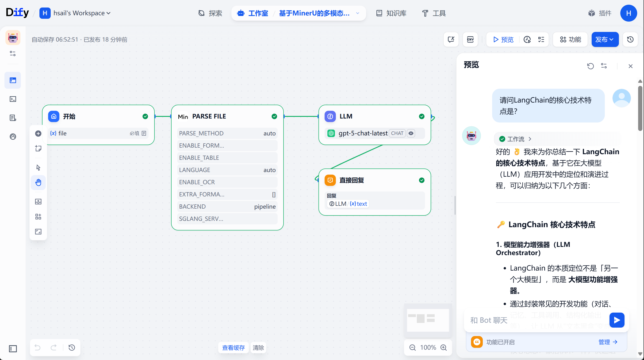Click the export image icon
Screen dimensions: 644x360
[38, 202]
